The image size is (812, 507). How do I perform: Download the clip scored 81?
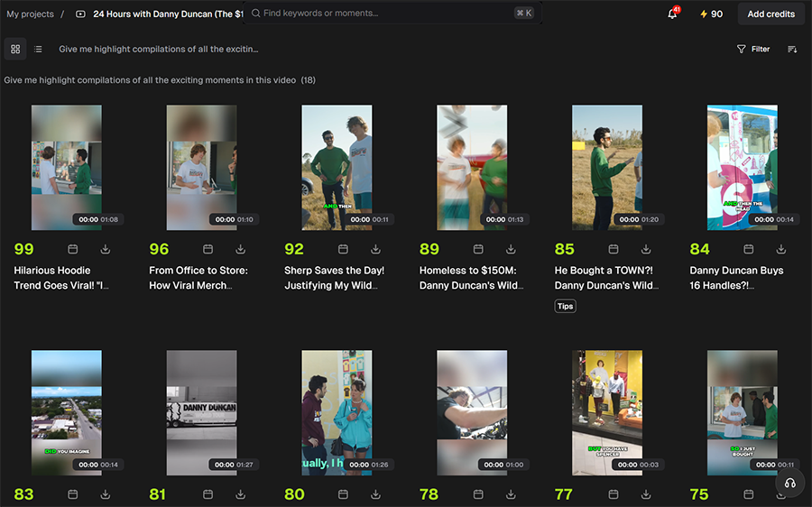pyautogui.click(x=240, y=494)
